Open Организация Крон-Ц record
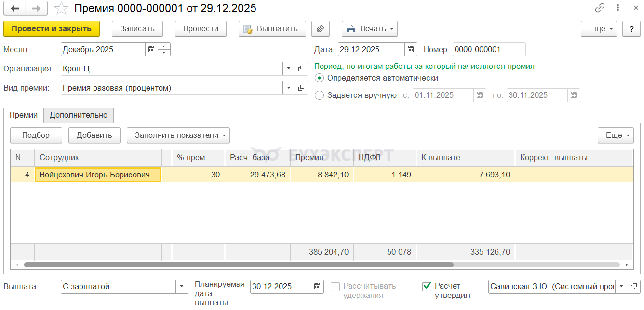The height and width of the screenshot is (310, 644). 301,68
